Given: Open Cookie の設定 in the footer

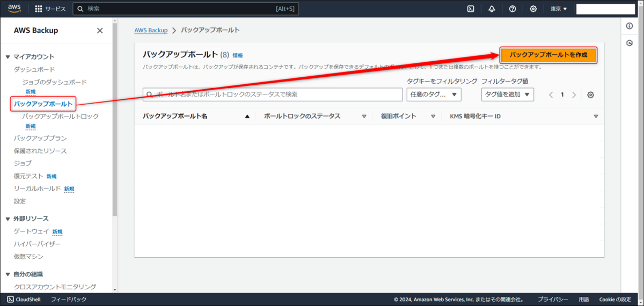Looking at the screenshot, I should point(615,300).
